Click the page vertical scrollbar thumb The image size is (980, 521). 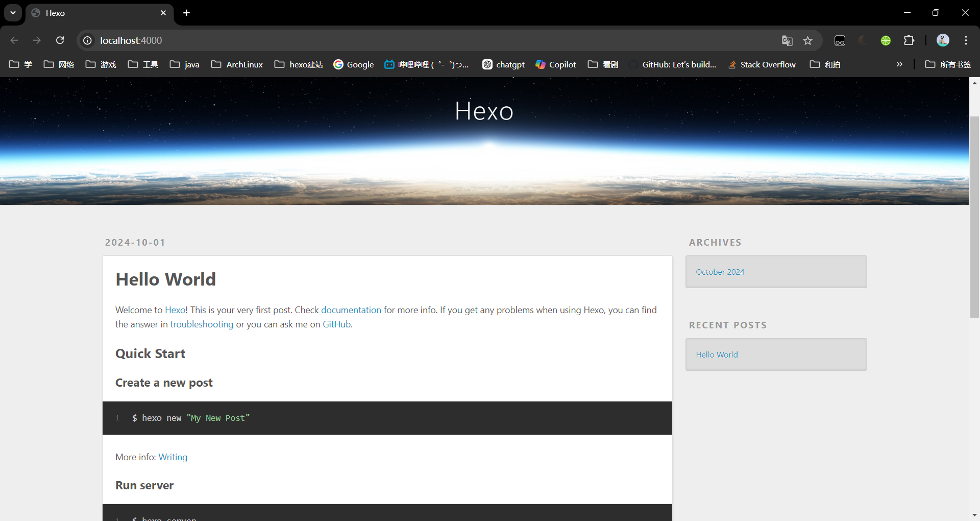pyautogui.click(x=974, y=217)
